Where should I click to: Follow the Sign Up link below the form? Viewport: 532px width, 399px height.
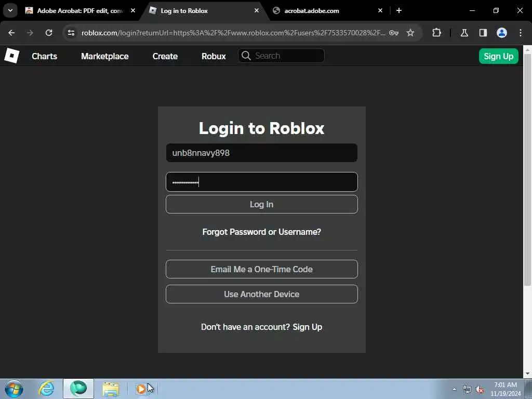308,327
